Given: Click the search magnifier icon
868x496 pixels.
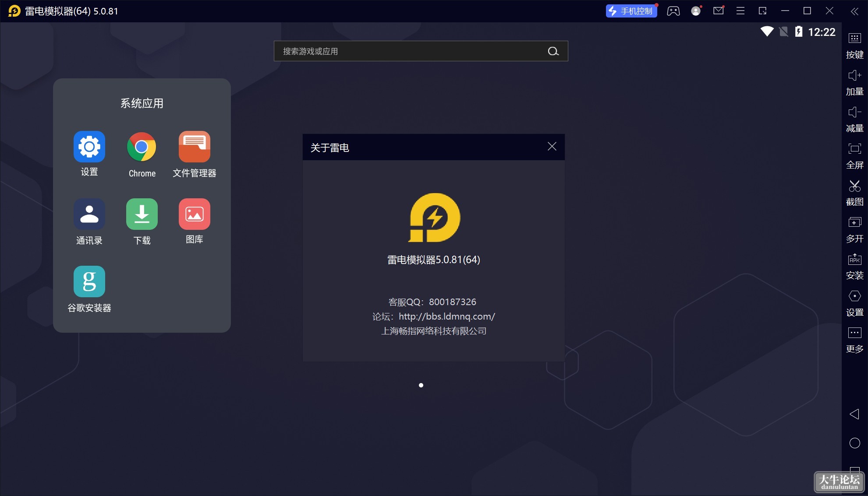Looking at the screenshot, I should pos(553,51).
